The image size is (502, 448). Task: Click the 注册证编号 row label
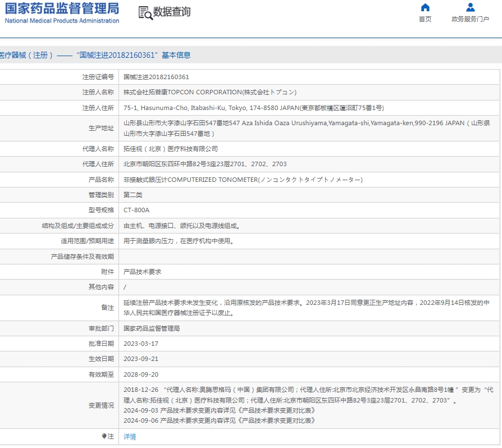point(98,77)
